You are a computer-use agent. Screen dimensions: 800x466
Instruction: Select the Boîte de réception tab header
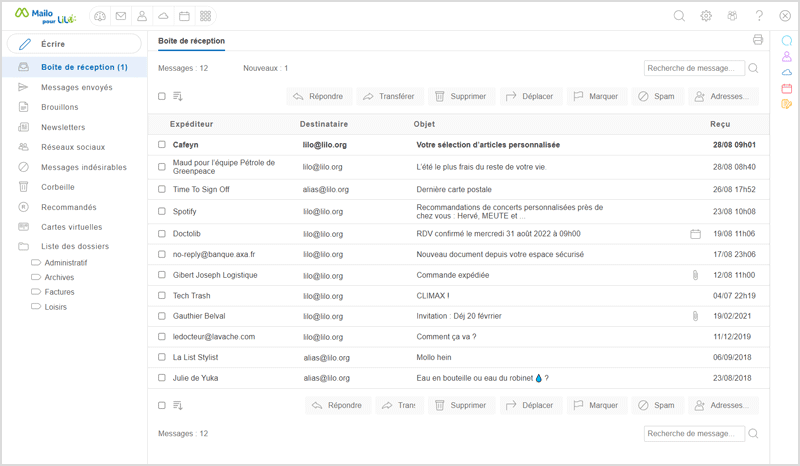point(191,41)
